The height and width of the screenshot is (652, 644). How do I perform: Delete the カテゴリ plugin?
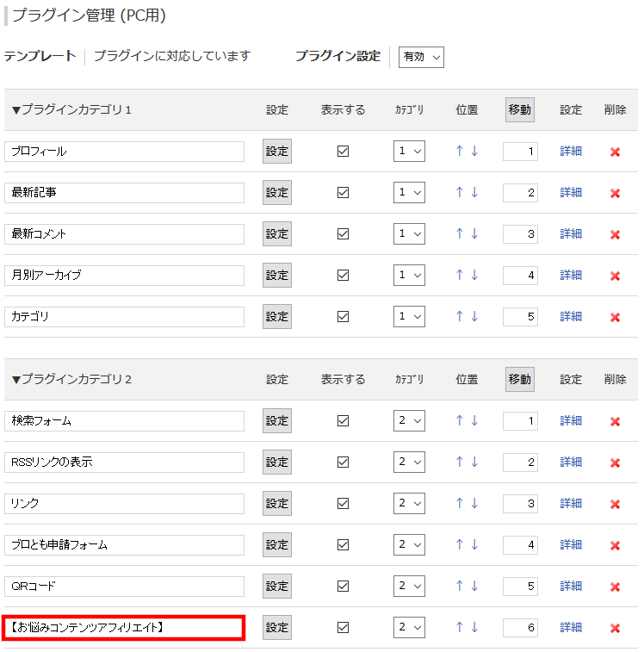pos(615,317)
